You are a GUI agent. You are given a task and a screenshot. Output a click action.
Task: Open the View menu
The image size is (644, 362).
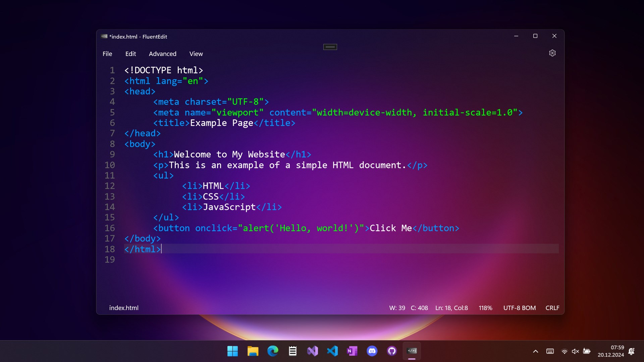196,54
